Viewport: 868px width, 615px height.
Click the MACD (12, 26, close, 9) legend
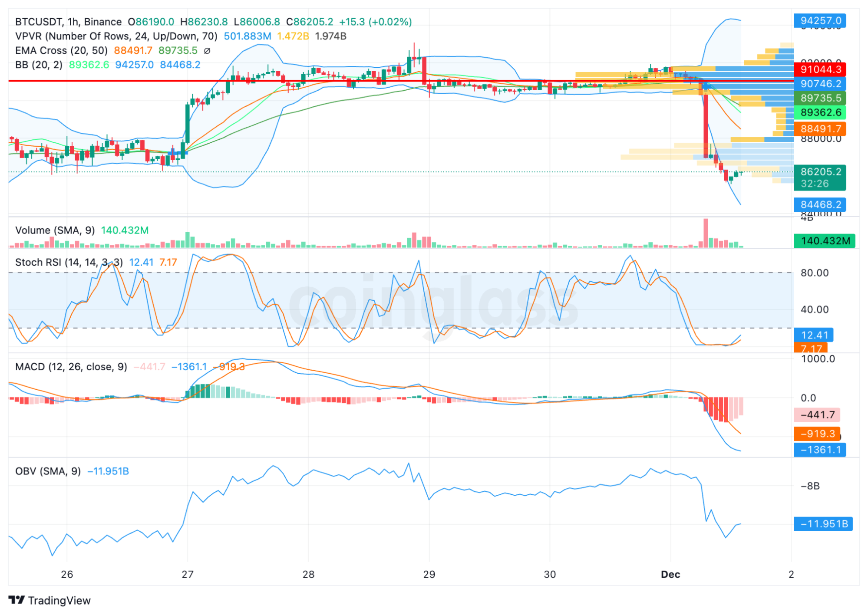point(71,367)
